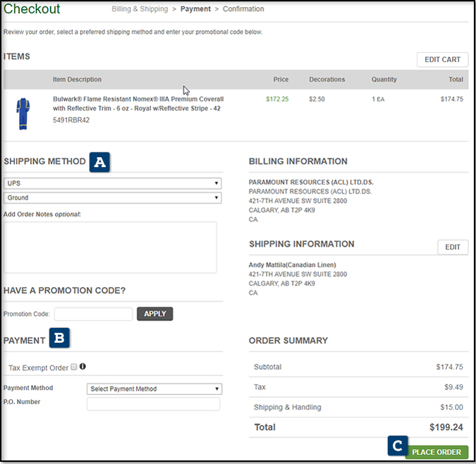Click the Add Order Notes text area

tap(110, 247)
